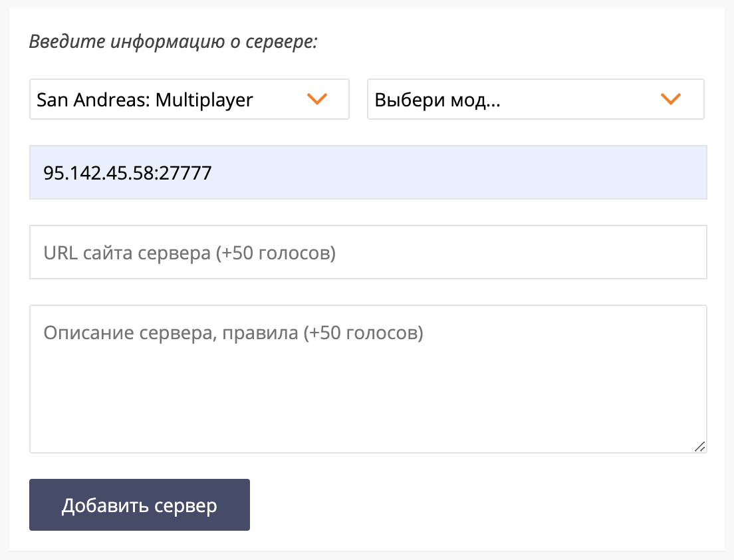Submit the server with Добавить сервер
734x560 pixels.
pos(139,505)
